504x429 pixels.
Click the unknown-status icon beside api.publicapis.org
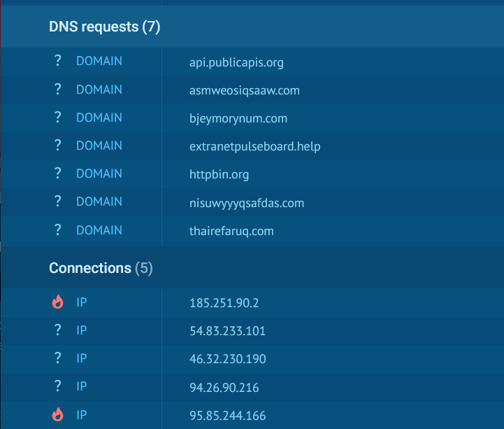tap(57, 60)
